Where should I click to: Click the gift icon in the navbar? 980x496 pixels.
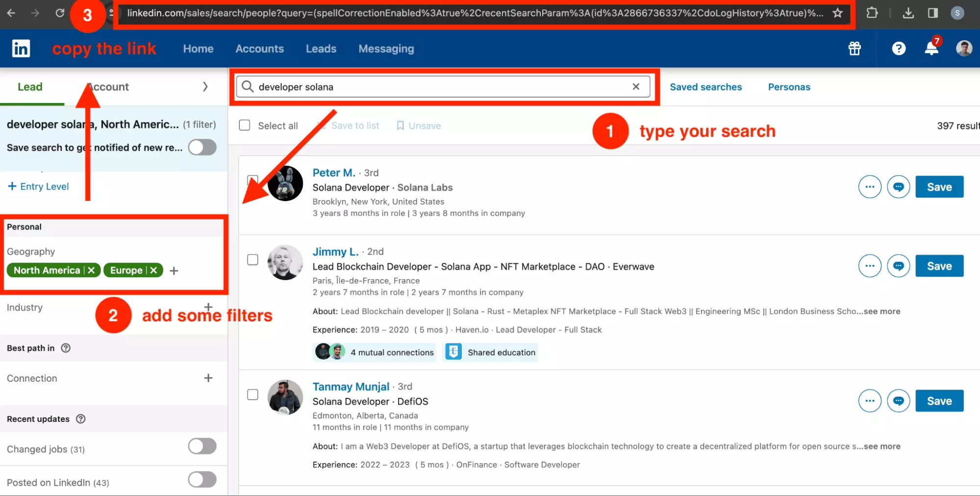tap(854, 49)
